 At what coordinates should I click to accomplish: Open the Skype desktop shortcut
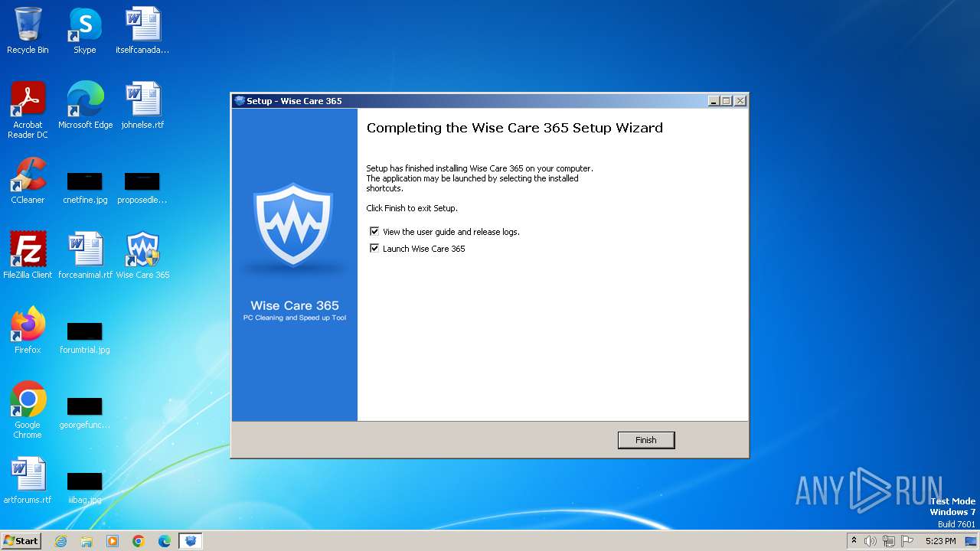pyautogui.click(x=84, y=31)
